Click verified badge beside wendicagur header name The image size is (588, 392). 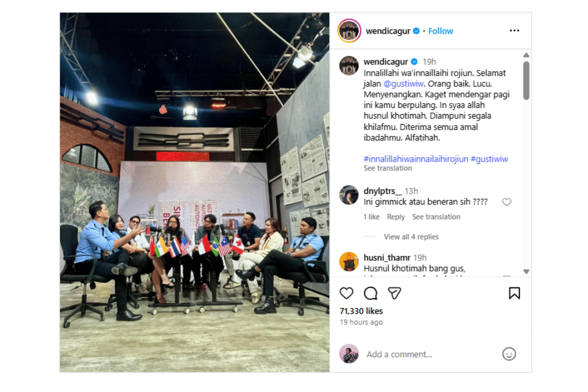click(416, 31)
